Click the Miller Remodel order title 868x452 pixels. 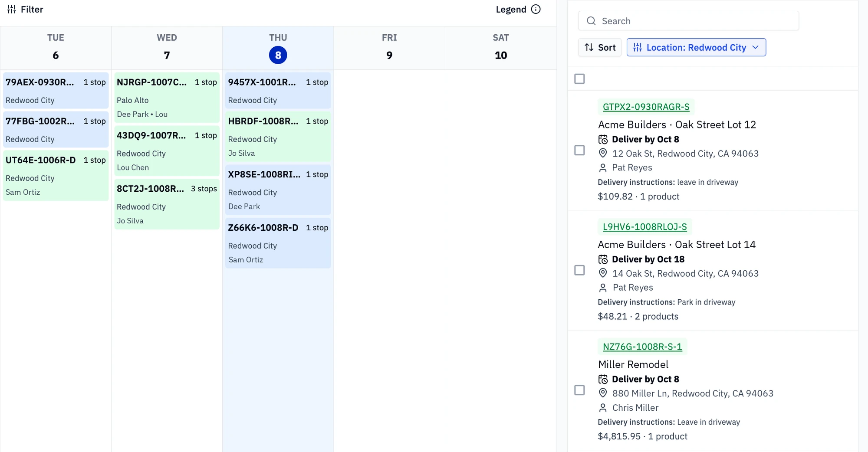click(633, 364)
